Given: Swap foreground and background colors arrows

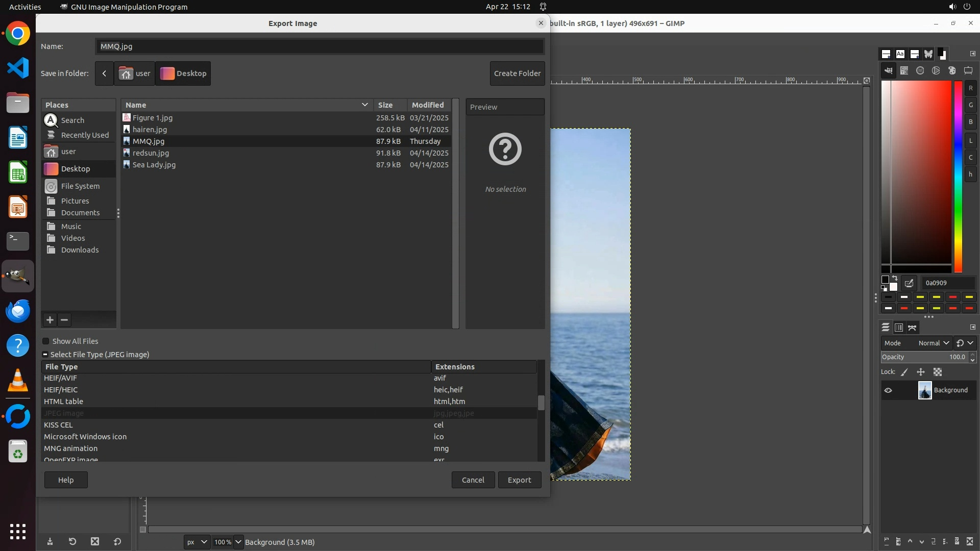Looking at the screenshot, I should click(x=894, y=278).
